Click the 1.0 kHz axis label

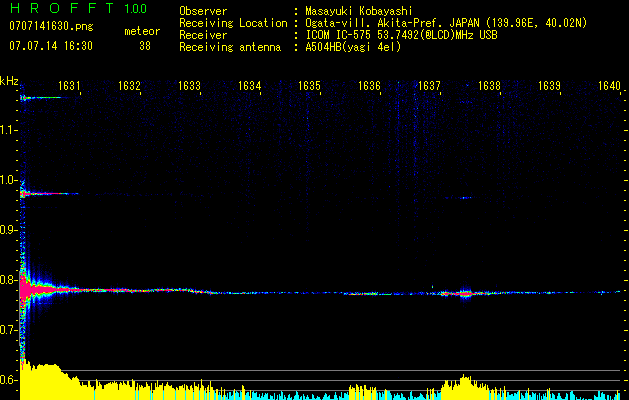[9, 180]
